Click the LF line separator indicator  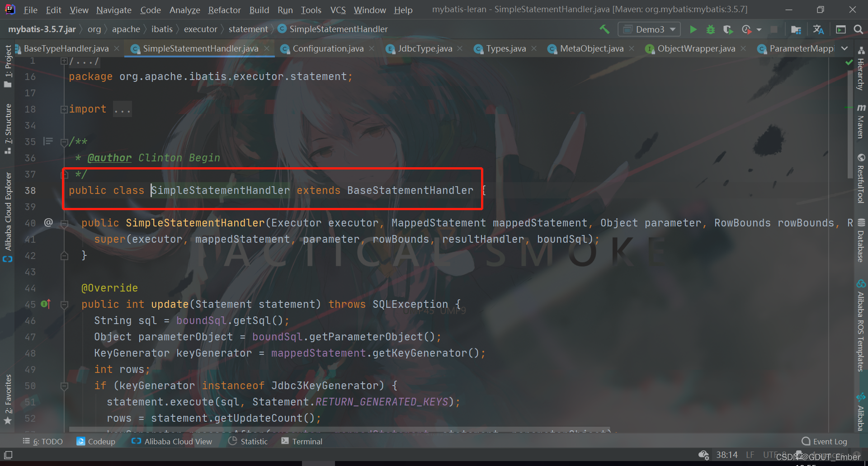[x=750, y=455]
